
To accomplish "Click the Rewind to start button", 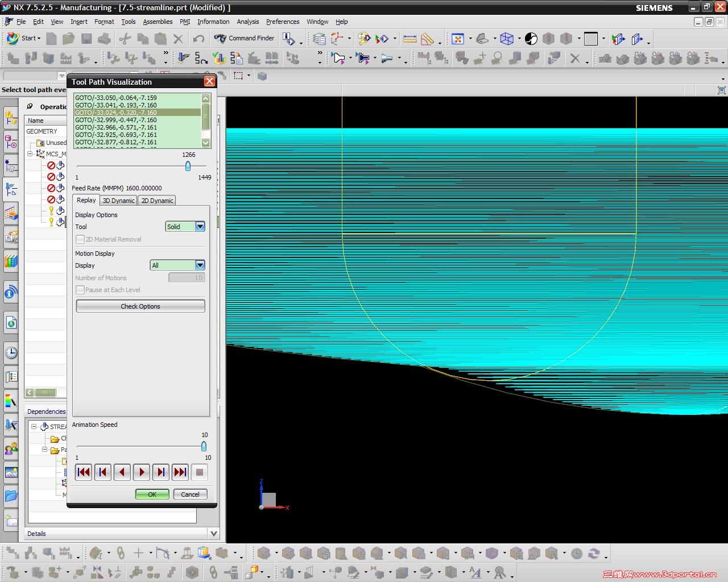I will click(x=84, y=472).
